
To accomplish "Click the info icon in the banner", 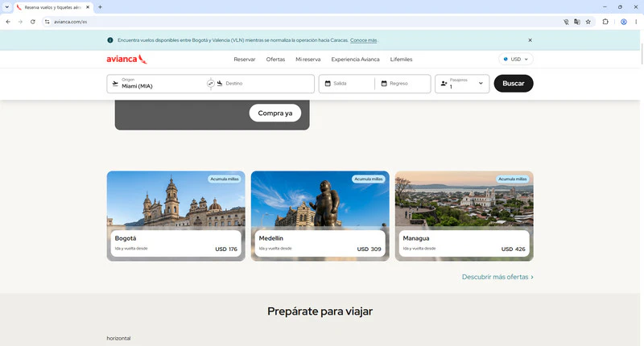I will pos(110,40).
